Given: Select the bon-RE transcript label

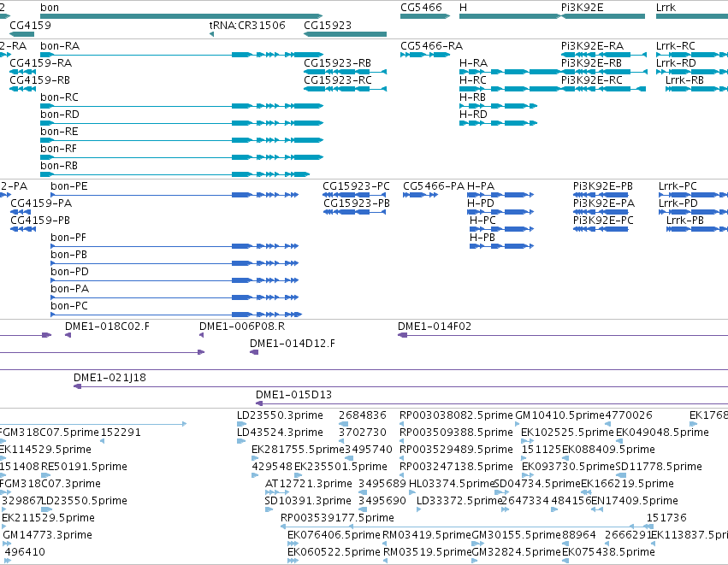Looking at the screenshot, I should (59, 132).
